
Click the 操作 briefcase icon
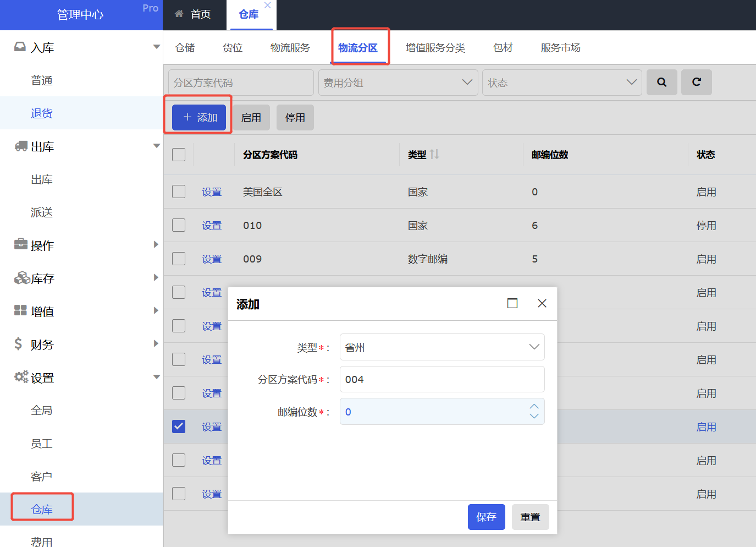(21, 244)
